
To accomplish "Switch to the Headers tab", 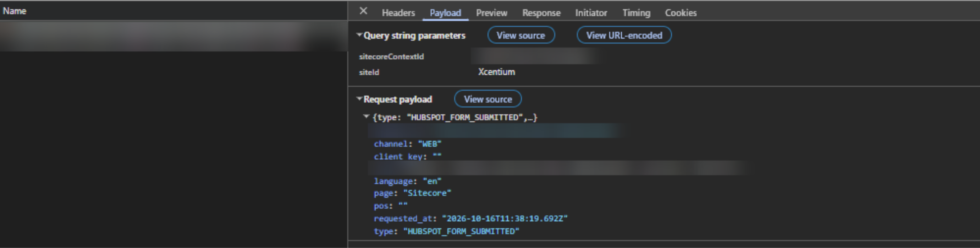I will point(398,13).
